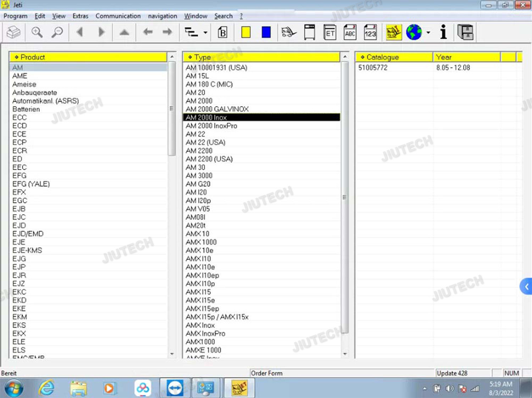The width and height of the screenshot is (532, 398).
Task: Click the forward arrow icon
Action: tap(167, 32)
